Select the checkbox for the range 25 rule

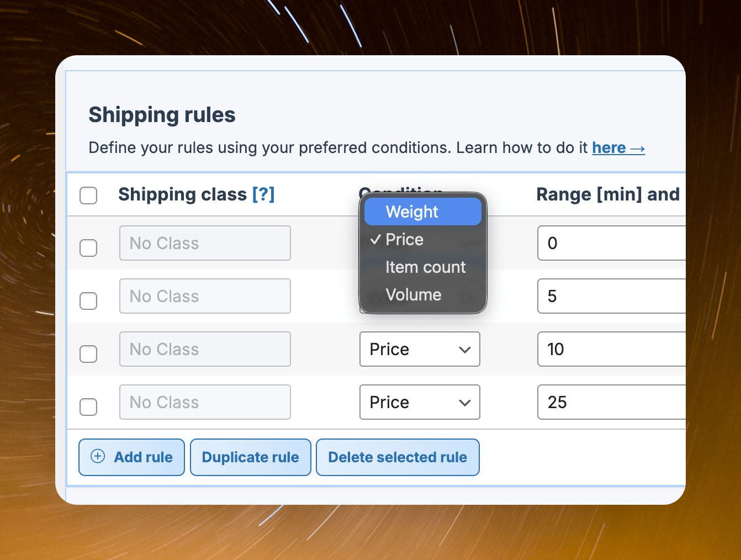coord(88,407)
